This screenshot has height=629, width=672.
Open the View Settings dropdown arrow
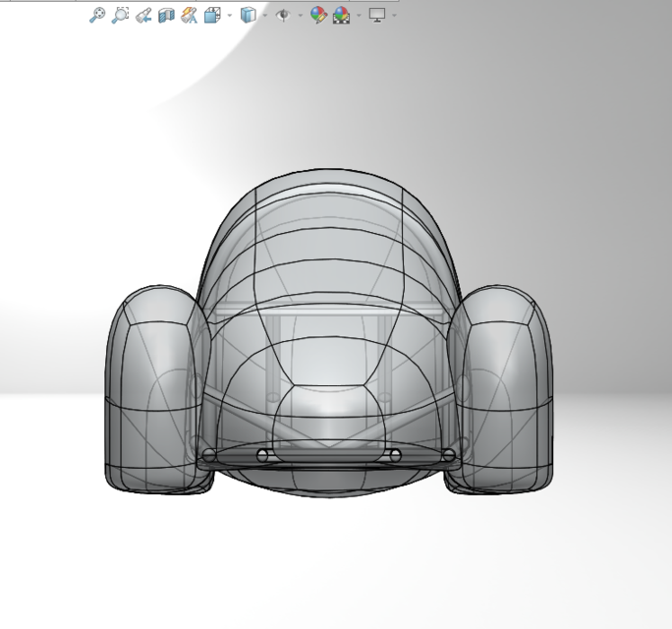tap(394, 16)
